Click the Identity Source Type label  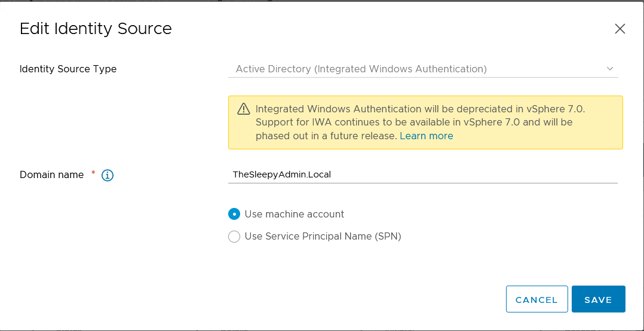pyautogui.click(x=68, y=69)
